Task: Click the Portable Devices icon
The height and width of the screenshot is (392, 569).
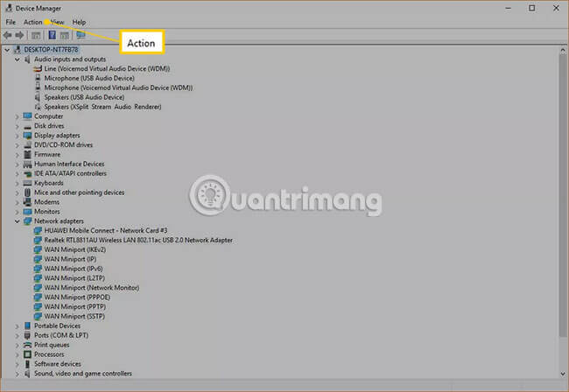Action: 27,325
